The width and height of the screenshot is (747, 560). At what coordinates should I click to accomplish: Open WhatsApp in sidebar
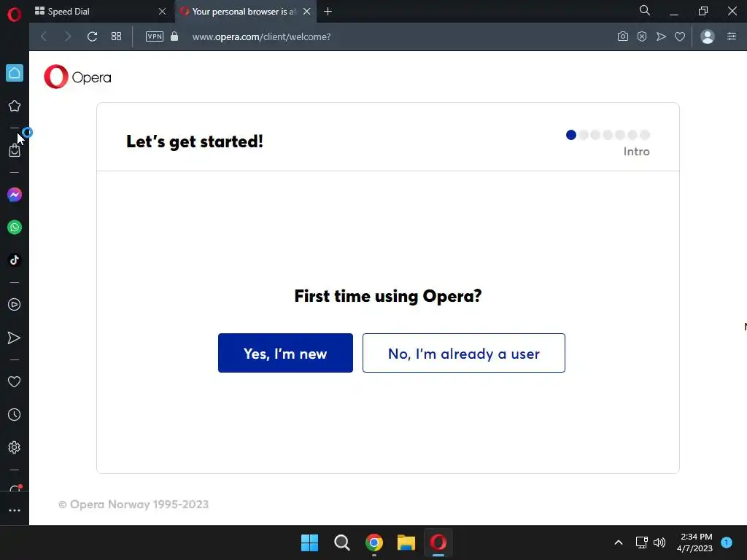click(15, 227)
